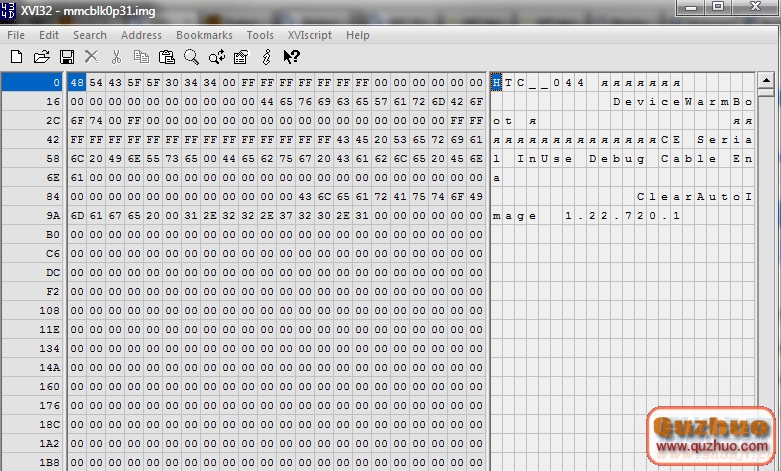Select hex byte 6D in row 9A
This screenshot has height=471, width=781.
tap(77, 216)
